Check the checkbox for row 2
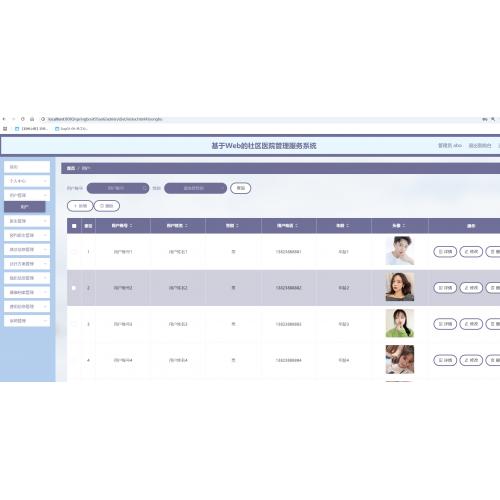500x500 pixels. [x=74, y=288]
